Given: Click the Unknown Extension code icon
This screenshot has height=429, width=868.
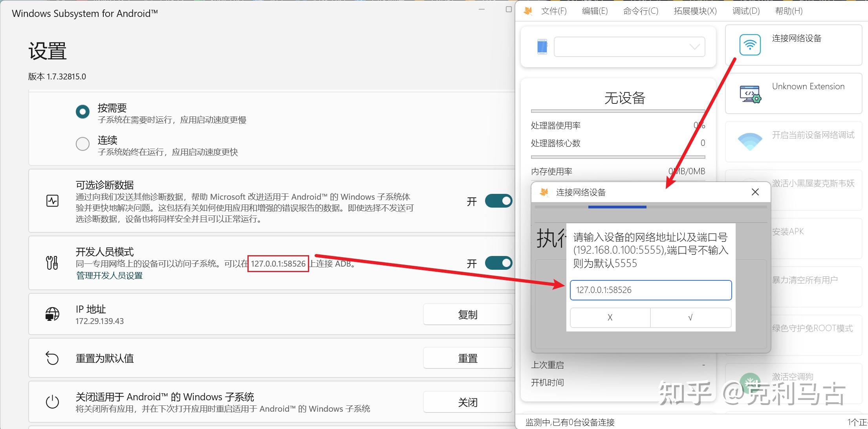Looking at the screenshot, I should pyautogui.click(x=750, y=94).
